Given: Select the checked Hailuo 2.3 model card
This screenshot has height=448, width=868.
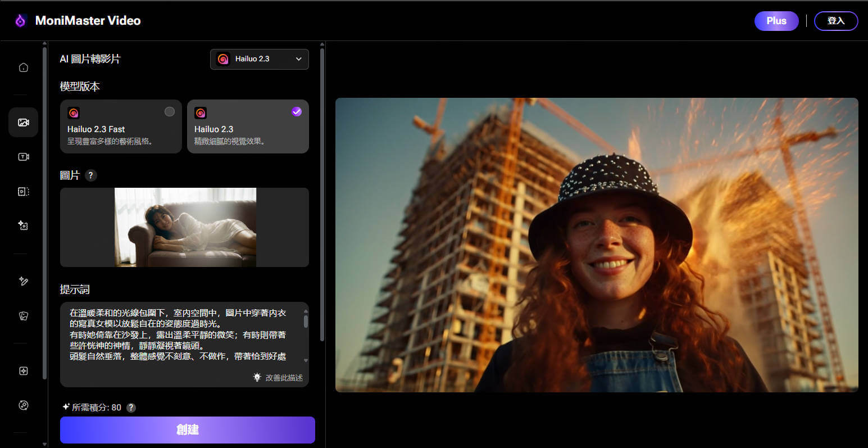Looking at the screenshot, I should pos(248,126).
